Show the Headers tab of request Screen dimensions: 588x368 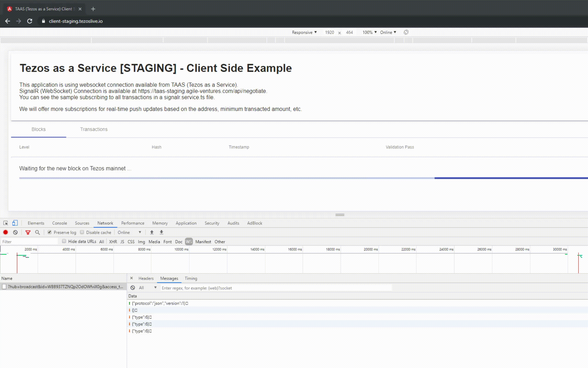pyautogui.click(x=146, y=278)
